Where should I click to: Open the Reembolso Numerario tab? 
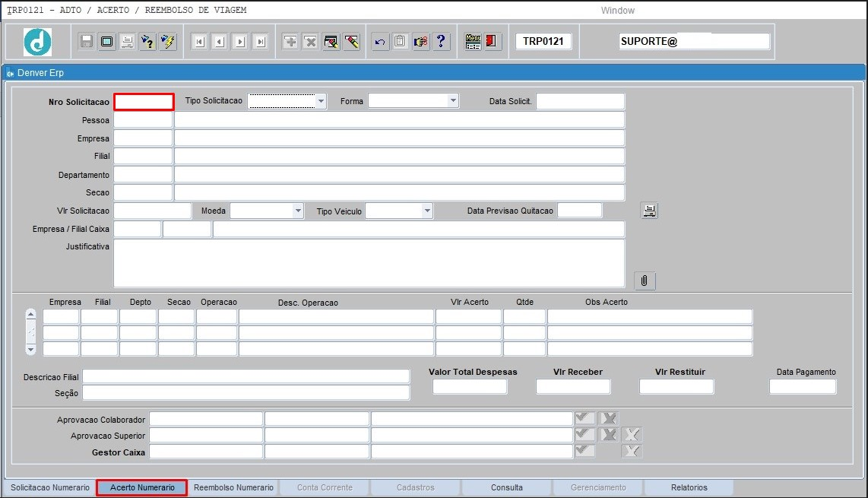233,487
